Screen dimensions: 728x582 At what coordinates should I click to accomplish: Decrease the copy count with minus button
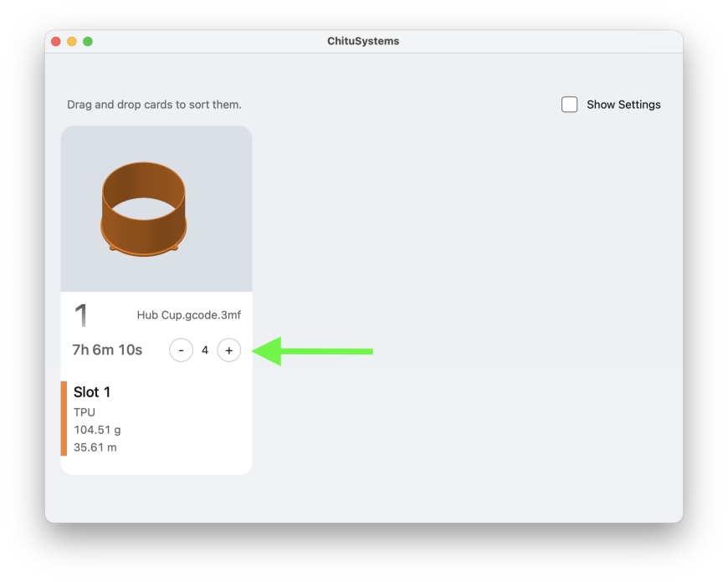tap(181, 350)
